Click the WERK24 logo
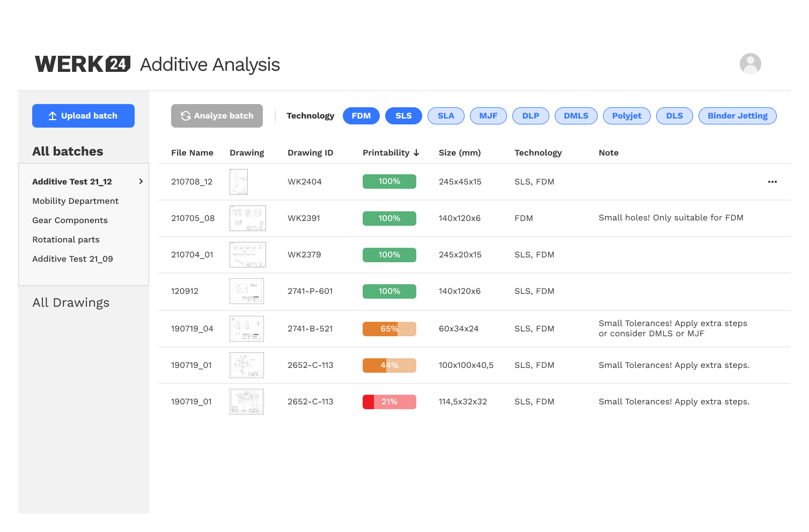809x532 pixels. point(83,64)
